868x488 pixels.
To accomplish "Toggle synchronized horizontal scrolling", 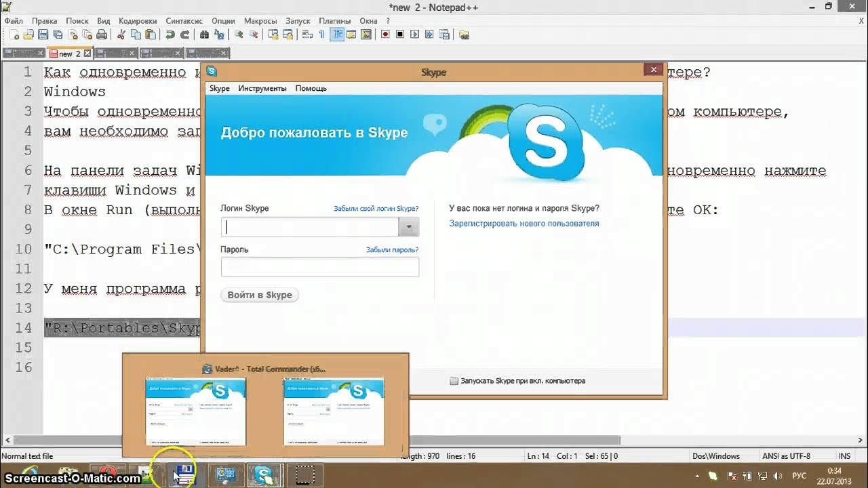I will 288,34.
